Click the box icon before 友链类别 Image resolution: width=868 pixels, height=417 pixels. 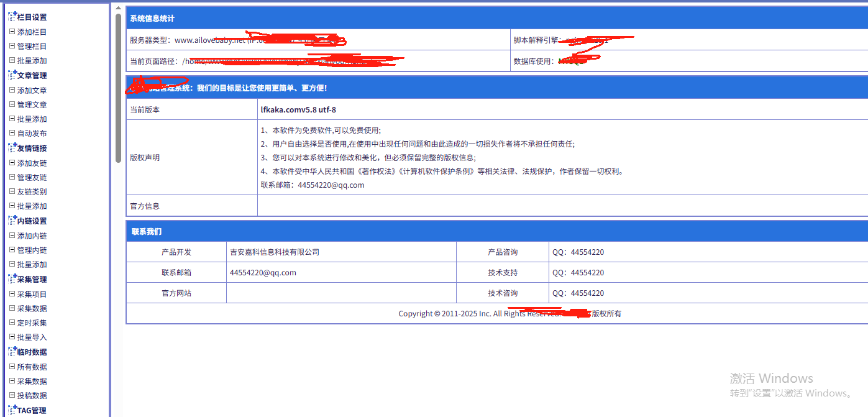(12, 191)
